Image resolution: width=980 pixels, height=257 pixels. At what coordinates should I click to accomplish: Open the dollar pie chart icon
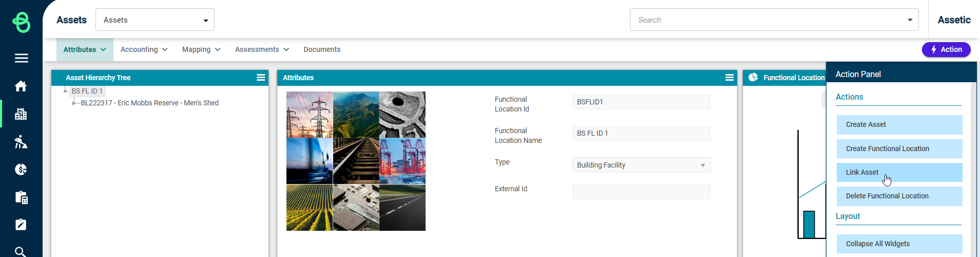(x=21, y=169)
